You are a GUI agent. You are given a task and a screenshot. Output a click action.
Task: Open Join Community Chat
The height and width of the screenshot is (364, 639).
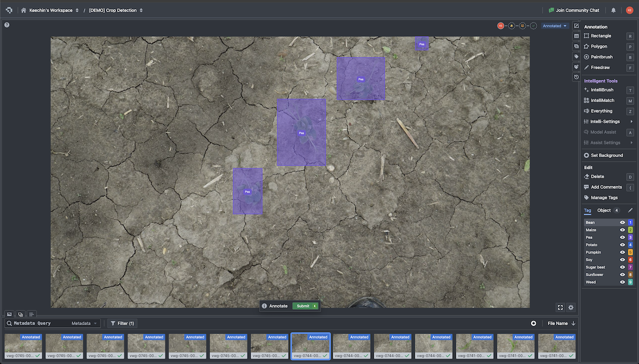pyautogui.click(x=574, y=10)
